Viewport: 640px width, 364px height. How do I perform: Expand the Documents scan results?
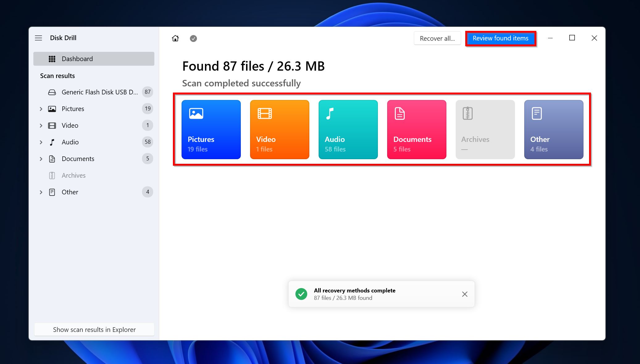(x=41, y=159)
